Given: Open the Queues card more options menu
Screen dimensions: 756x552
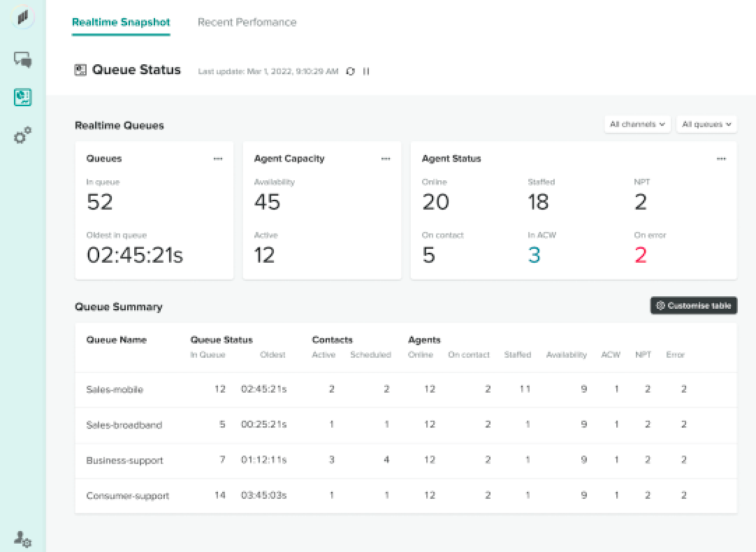Looking at the screenshot, I should [x=218, y=159].
